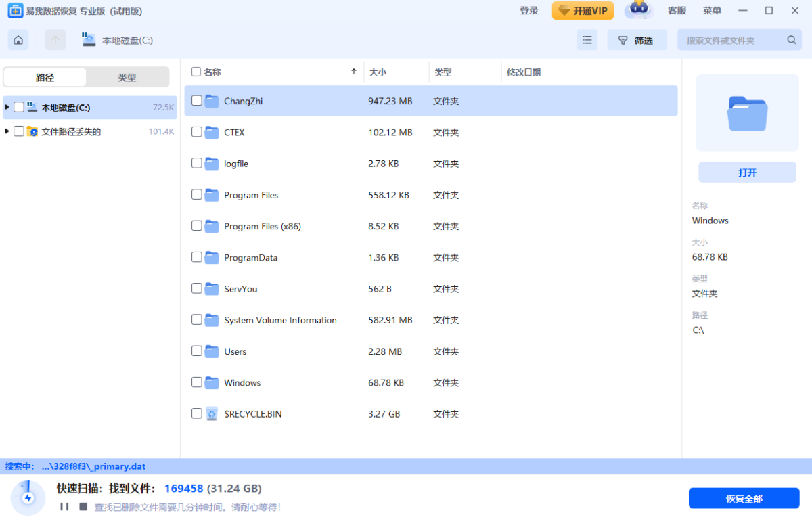812x517 pixels.
Task: Click the home icon button
Action: pos(18,40)
